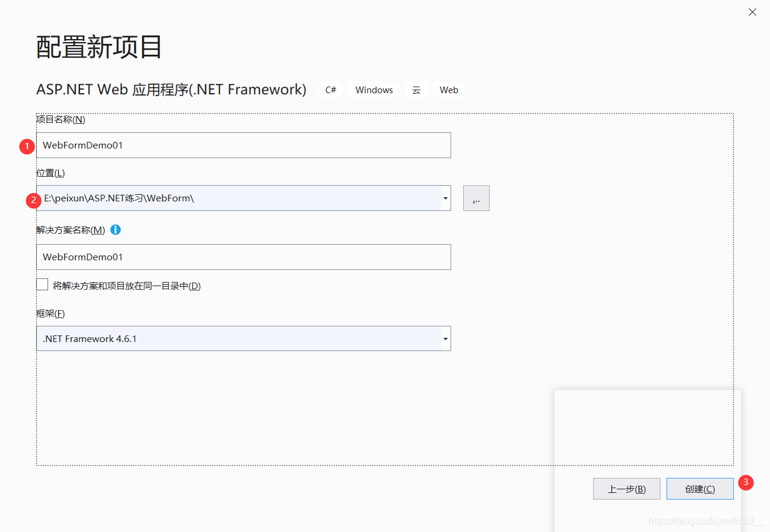
Task: Click the solution name info icon
Action: coord(115,230)
